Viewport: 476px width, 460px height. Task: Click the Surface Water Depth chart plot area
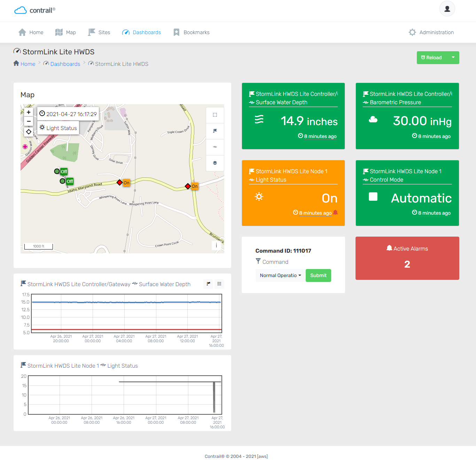click(126, 313)
